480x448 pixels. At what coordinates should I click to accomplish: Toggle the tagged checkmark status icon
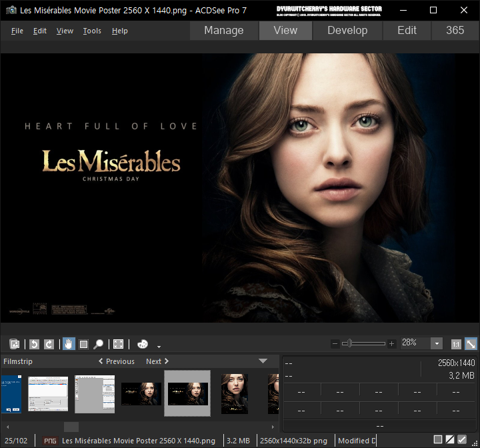pyautogui.click(x=461, y=440)
